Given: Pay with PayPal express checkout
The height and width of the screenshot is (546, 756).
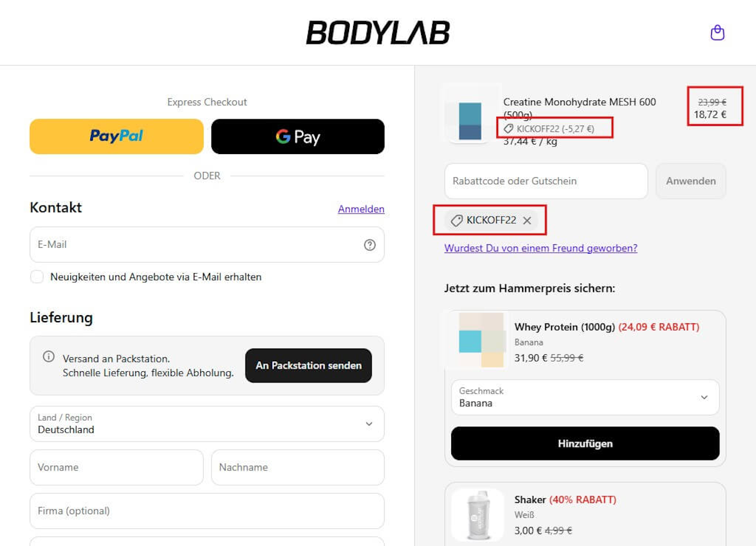Looking at the screenshot, I should 116,136.
